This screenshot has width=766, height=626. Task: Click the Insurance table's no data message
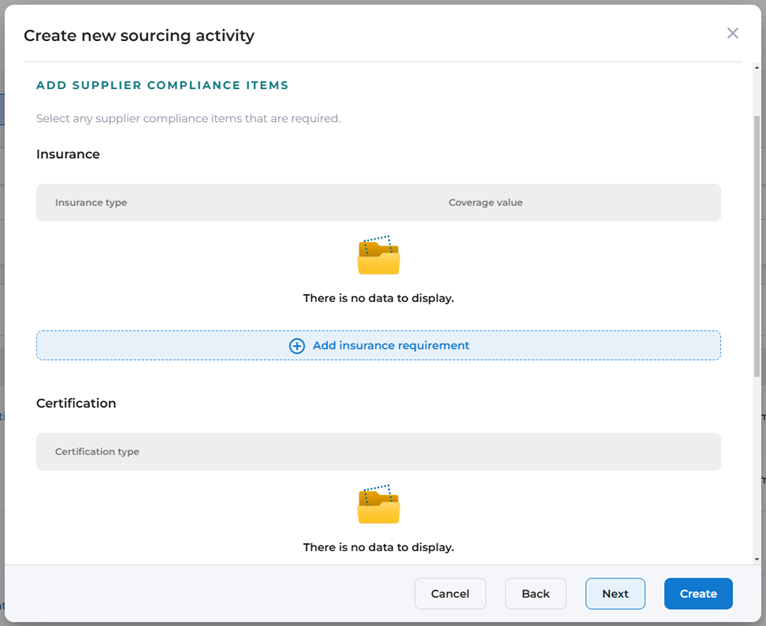pos(378,298)
